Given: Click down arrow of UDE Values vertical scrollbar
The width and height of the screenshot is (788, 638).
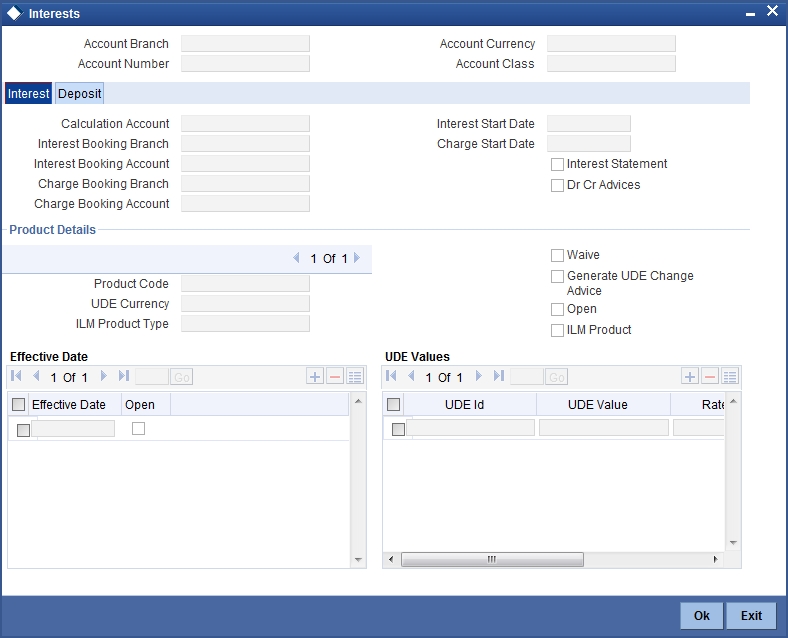Looking at the screenshot, I should coord(733,543).
